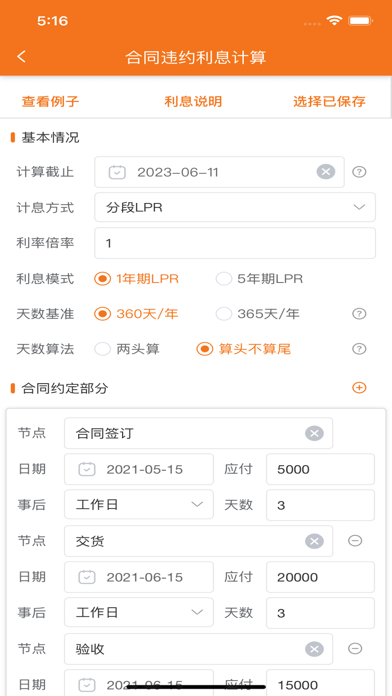
Task: Click the 利息模式 label
Action: coord(45,279)
